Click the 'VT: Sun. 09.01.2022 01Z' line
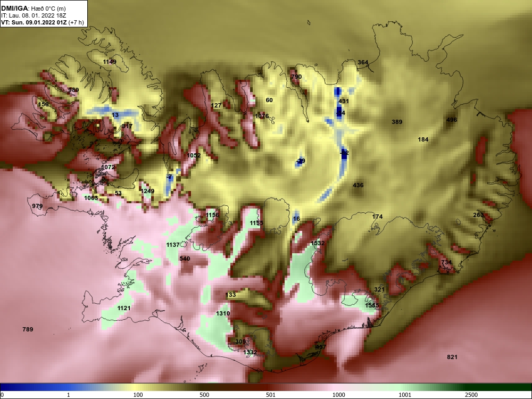Image resolution: width=532 pixels, height=399 pixels. pos(34,22)
